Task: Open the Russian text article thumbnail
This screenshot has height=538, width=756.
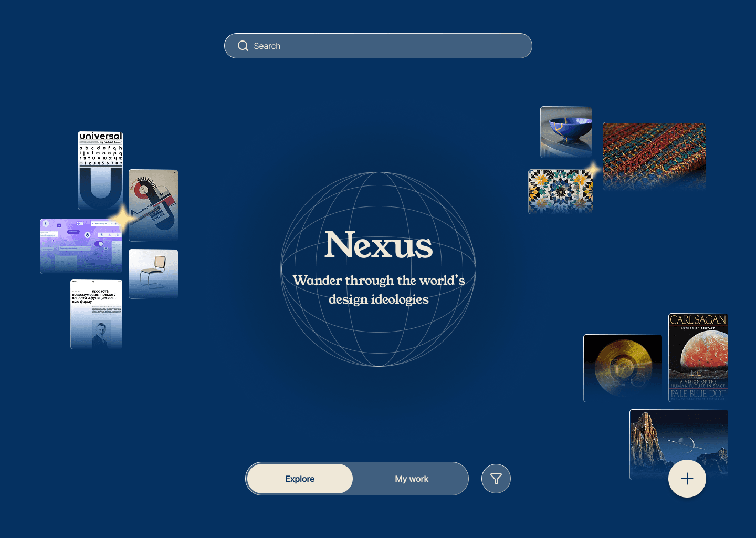Action: 97,314
